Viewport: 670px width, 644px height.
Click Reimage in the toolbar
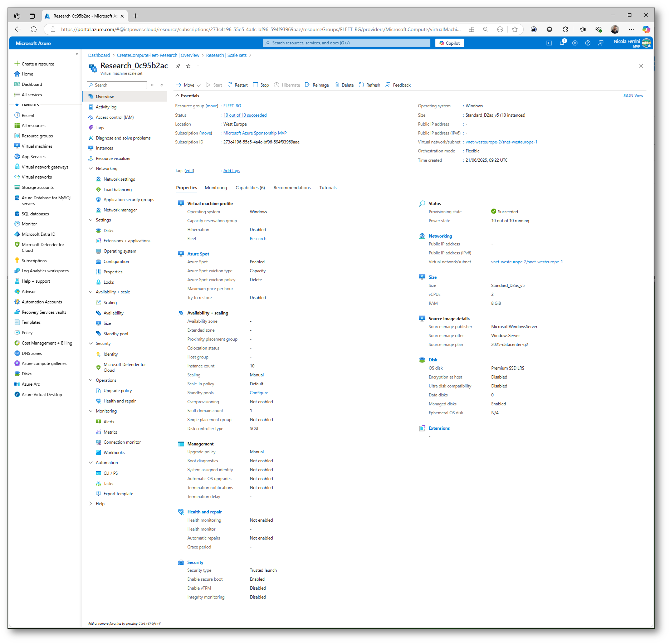click(x=317, y=85)
